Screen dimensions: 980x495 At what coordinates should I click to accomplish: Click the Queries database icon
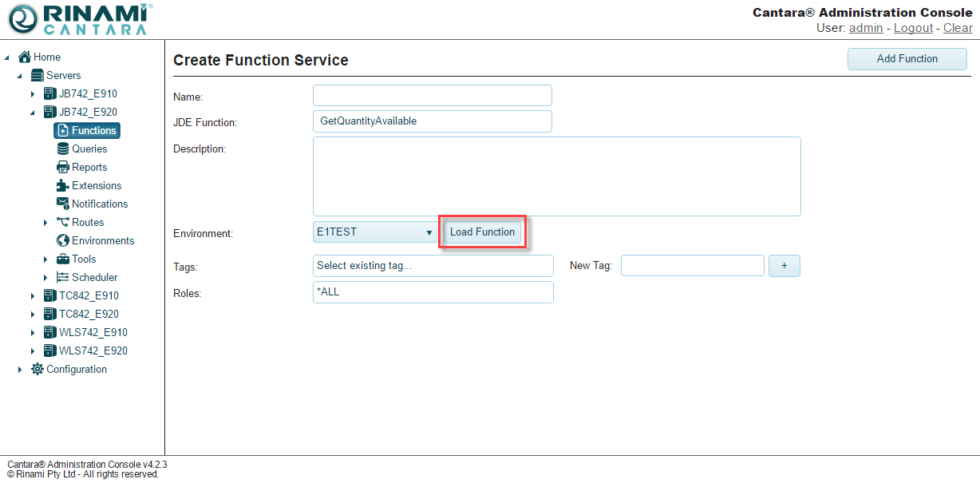coord(63,148)
